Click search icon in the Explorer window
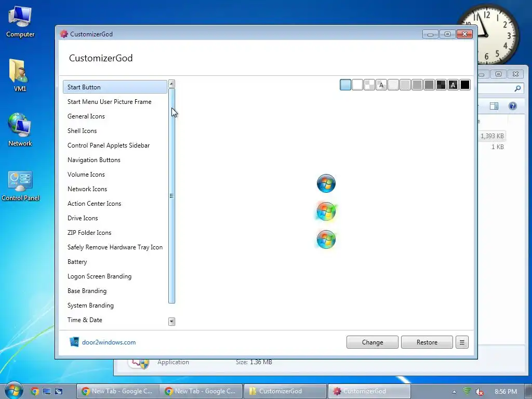The width and height of the screenshot is (532, 399). click(x=517, y=88)
